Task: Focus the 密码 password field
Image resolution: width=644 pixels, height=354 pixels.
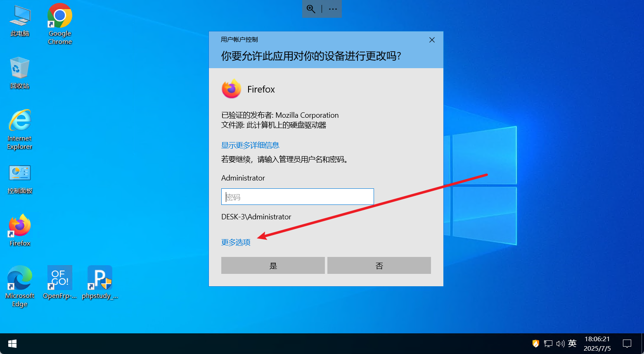Action: 298,197
